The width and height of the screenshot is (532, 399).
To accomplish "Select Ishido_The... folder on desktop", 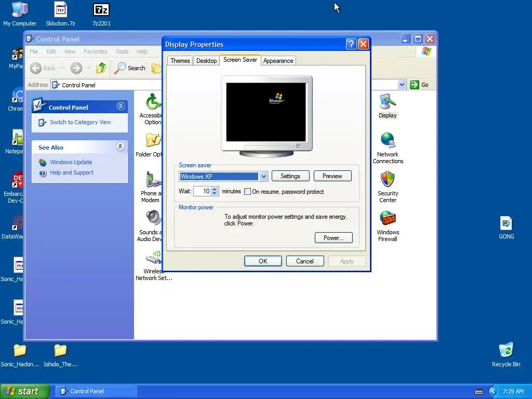I will (x=60, y=355).
